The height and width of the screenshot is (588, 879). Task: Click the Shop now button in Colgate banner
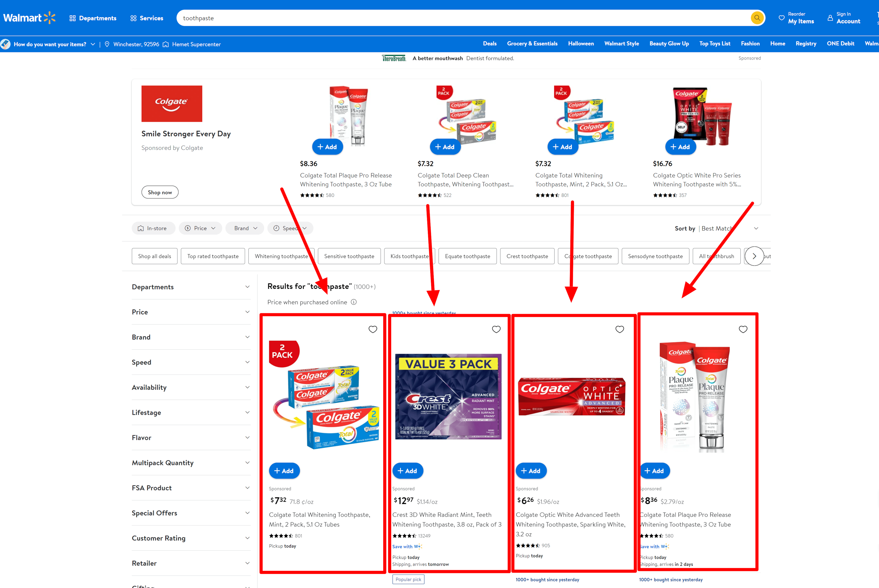pyautogui.click(x=160, y=192)
